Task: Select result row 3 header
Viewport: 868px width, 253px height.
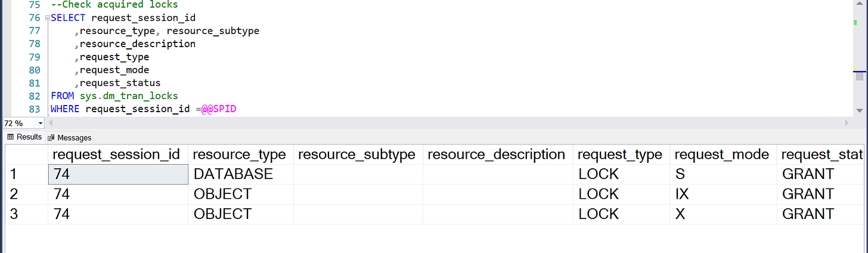Action: (26, 214)
